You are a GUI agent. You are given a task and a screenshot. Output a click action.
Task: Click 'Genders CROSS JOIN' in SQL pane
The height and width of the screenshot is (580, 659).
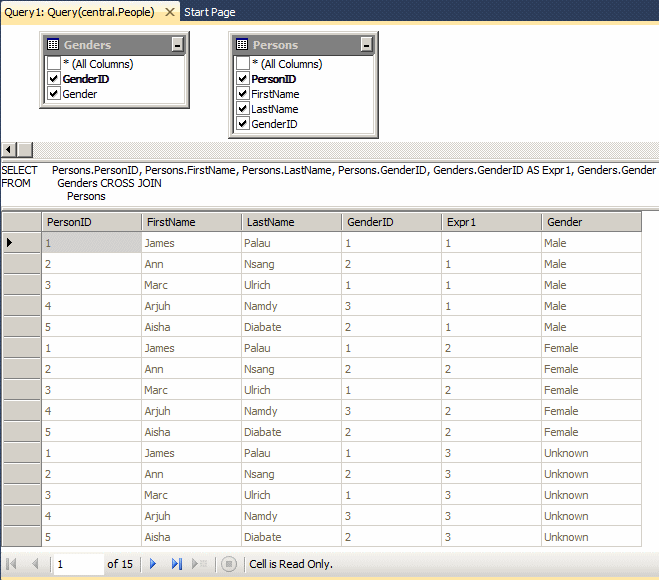click(109, 183)
